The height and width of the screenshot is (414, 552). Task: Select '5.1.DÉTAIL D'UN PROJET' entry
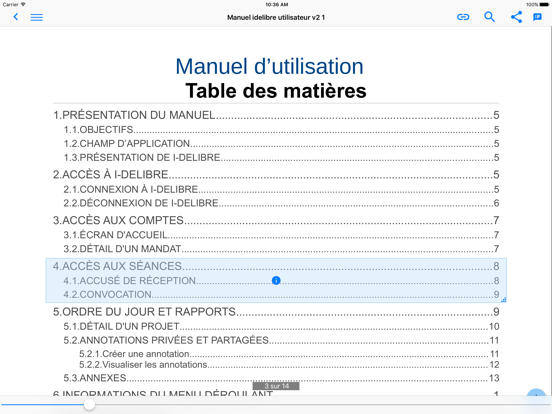pyautogui.click(x=281, y=326)
